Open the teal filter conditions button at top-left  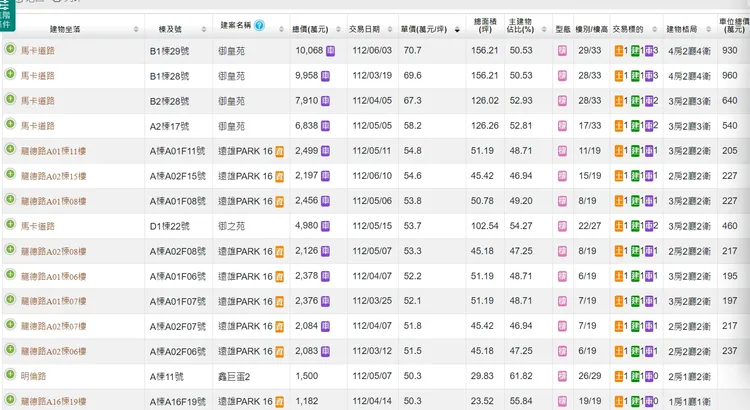pyautogui.click(x=7, y=15)
